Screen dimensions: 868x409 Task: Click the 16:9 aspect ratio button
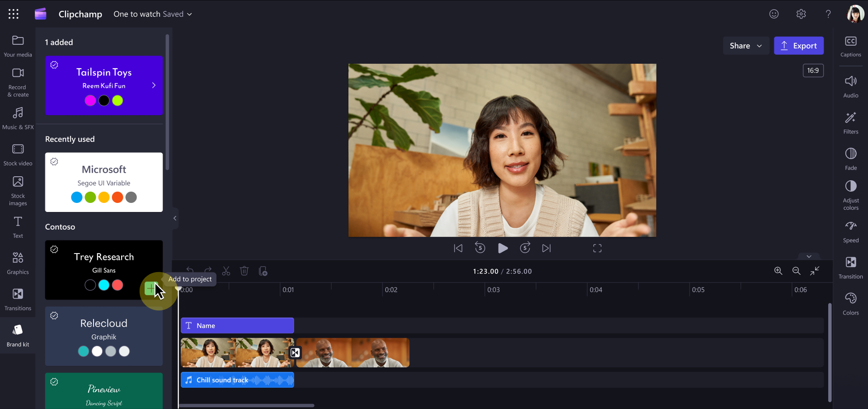pyautogui.click(x=813, y=71)
